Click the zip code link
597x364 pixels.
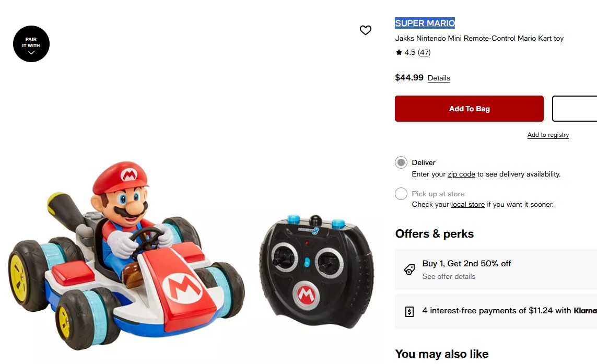click(461, 174)
